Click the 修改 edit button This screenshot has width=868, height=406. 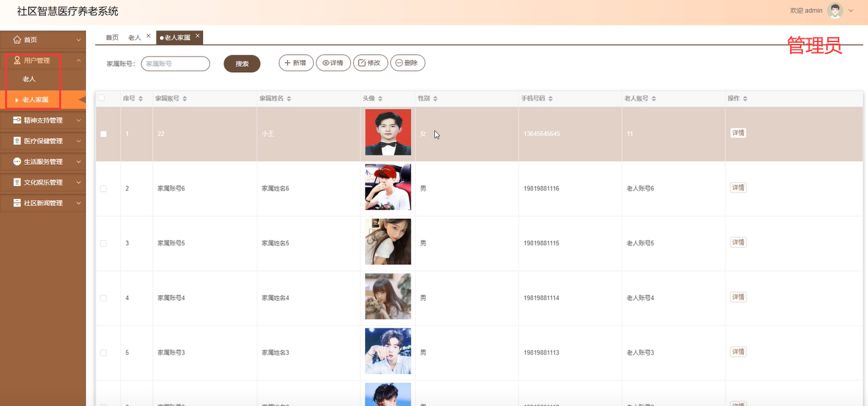[371, 63]
